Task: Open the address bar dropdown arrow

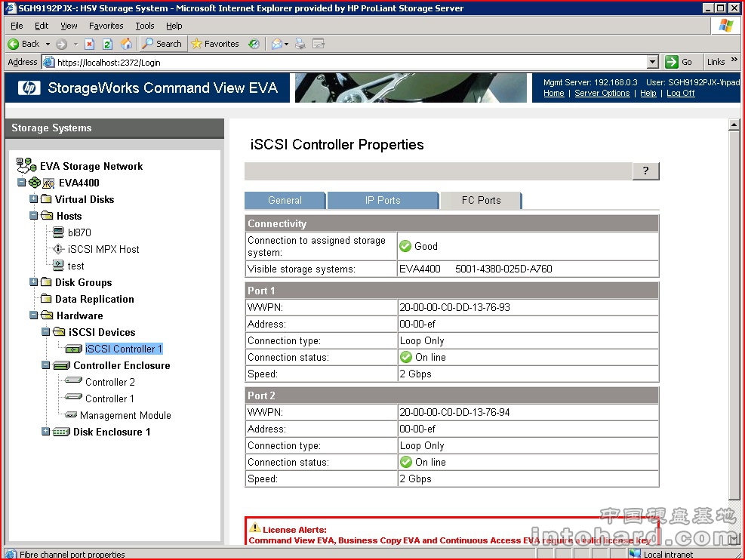Action: [x=653, y=62]
